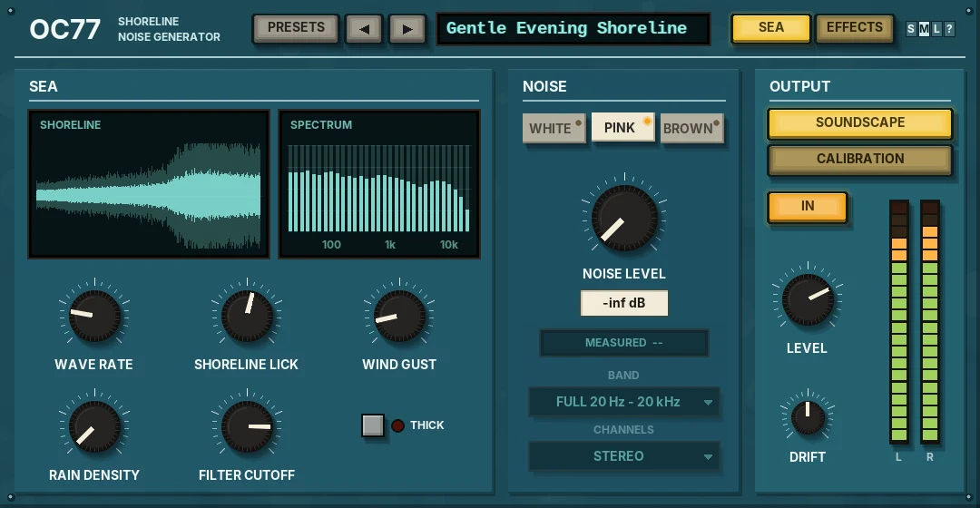The image size is (980, 508).
Task: Click the right channel R level meter
Action: tap(930, 322)
